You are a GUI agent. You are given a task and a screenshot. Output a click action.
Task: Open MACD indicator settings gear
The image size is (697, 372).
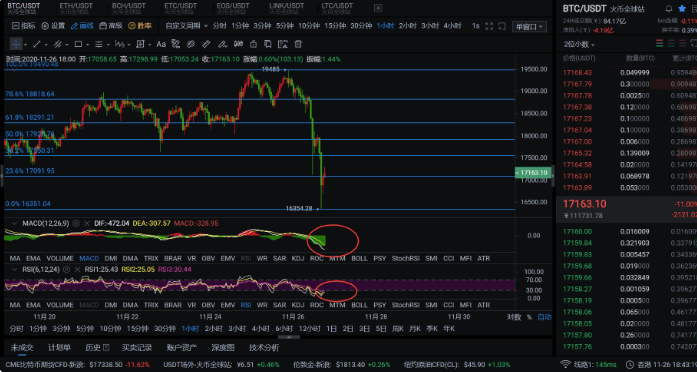pos(76,224)
